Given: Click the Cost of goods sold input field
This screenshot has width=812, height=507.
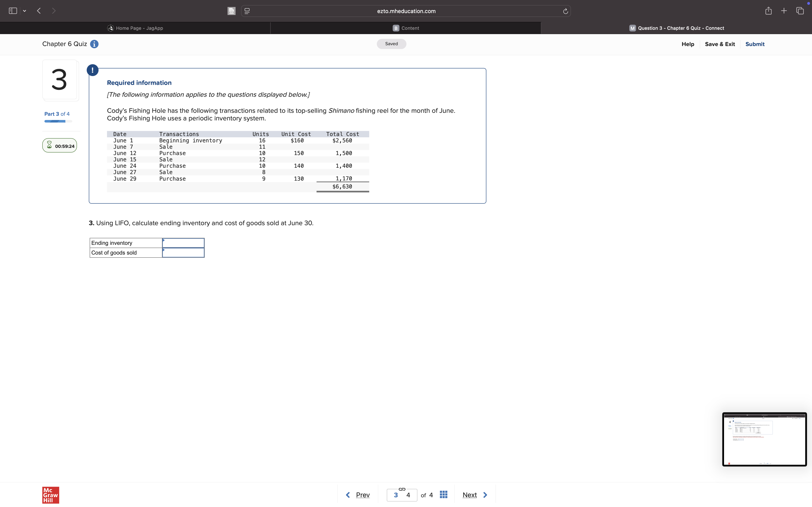Looking at the screenshot, I should [x=183, y=253].
